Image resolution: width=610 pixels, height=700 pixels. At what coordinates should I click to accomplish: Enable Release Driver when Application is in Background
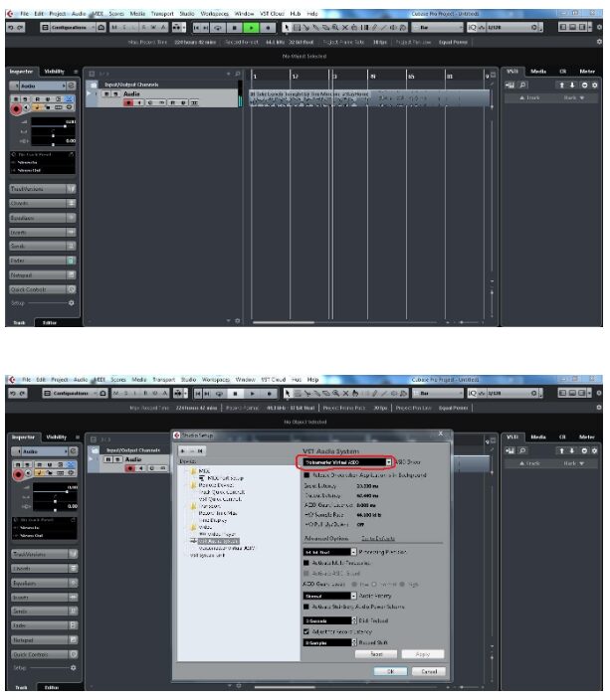click(x=305, y=475)
